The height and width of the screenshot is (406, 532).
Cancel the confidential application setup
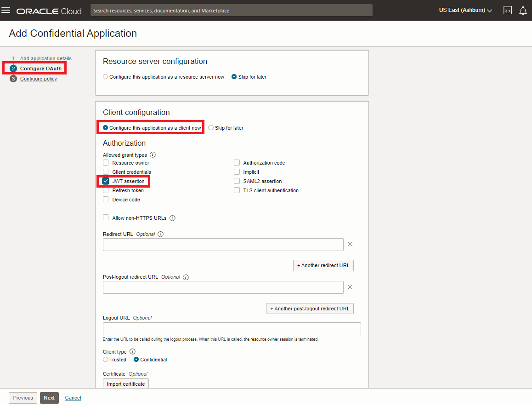pyautogui.click(x=73, y=398)
